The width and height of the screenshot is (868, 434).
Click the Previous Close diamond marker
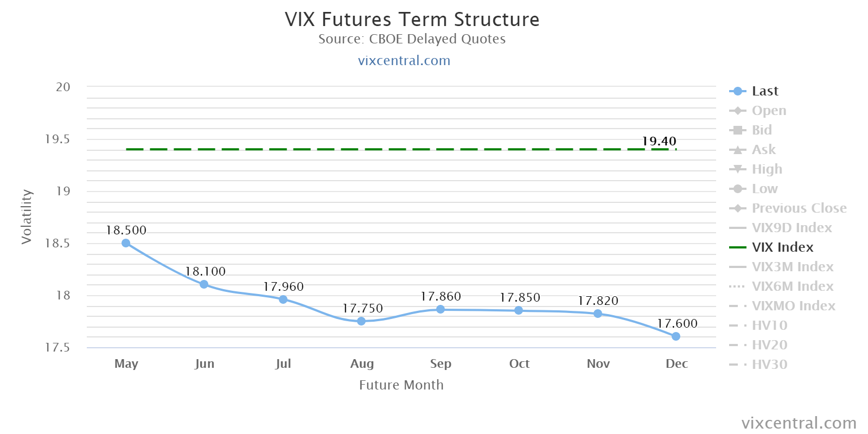(737, 208)
